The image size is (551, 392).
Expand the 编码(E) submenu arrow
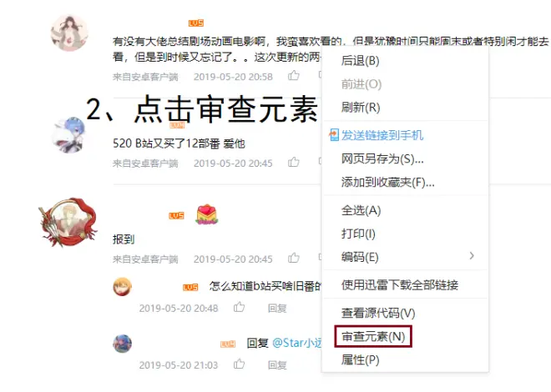472,256
